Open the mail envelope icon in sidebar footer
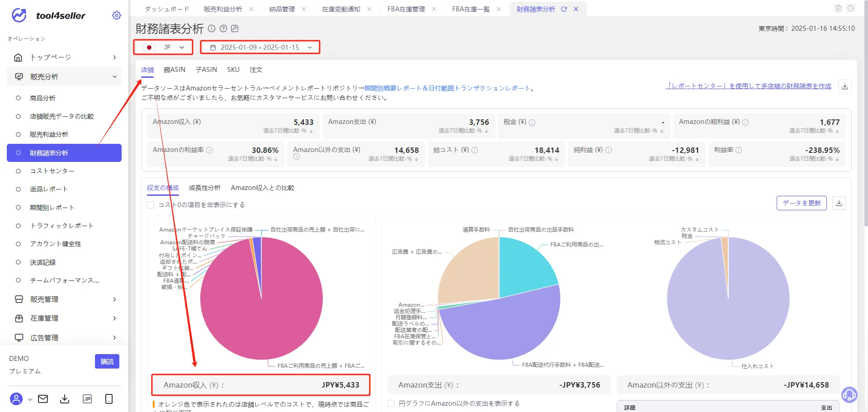The width and height of the screenshot is (868, 412). coord(43,399)
